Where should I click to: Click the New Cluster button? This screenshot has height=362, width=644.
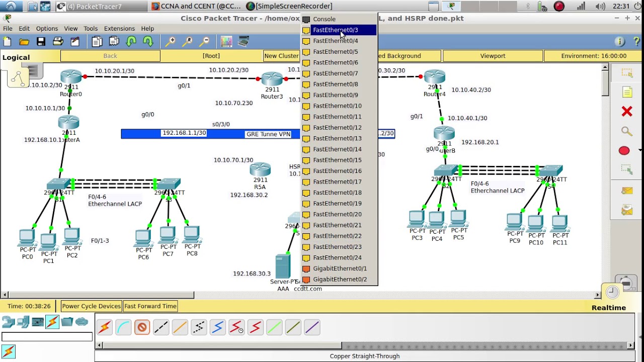pos(281,56)
